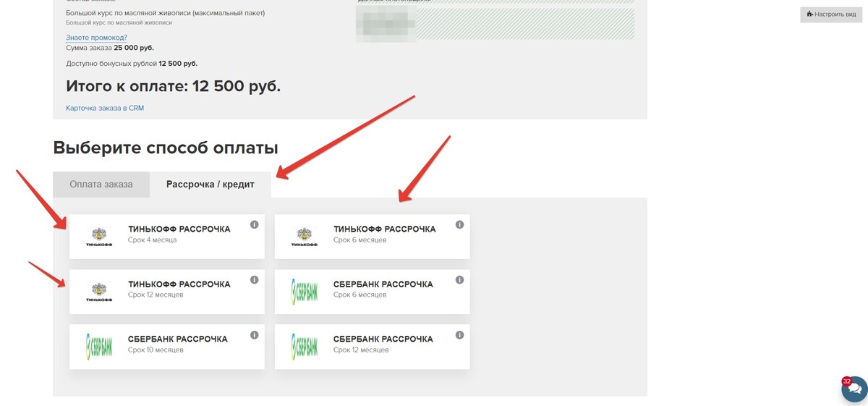868x406 pixels.
Task: Open info for Sberbank 10-month installment
Action: pos(255,335)
